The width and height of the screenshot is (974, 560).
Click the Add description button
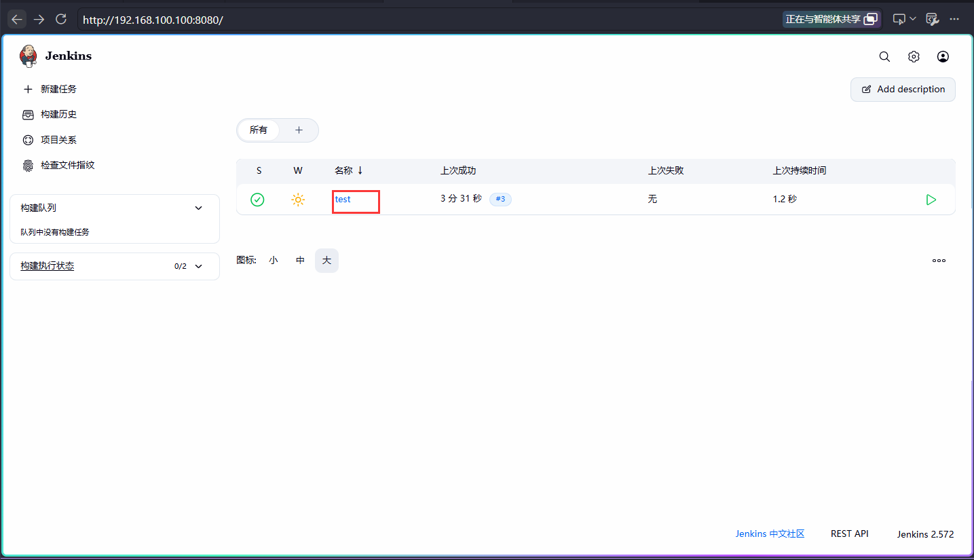click(x=903, y=90)
